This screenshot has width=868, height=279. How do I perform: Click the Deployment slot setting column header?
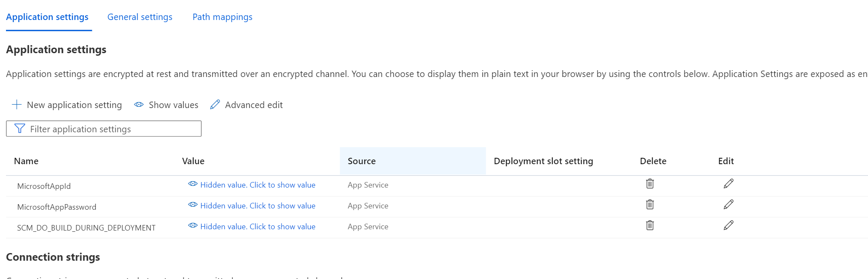pyautogui.click(x=543, y=161)
